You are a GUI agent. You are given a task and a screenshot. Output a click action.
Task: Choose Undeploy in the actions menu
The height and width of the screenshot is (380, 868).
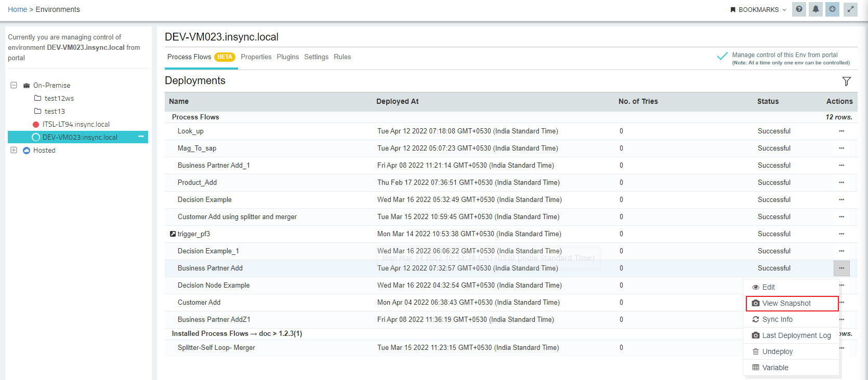777,352
